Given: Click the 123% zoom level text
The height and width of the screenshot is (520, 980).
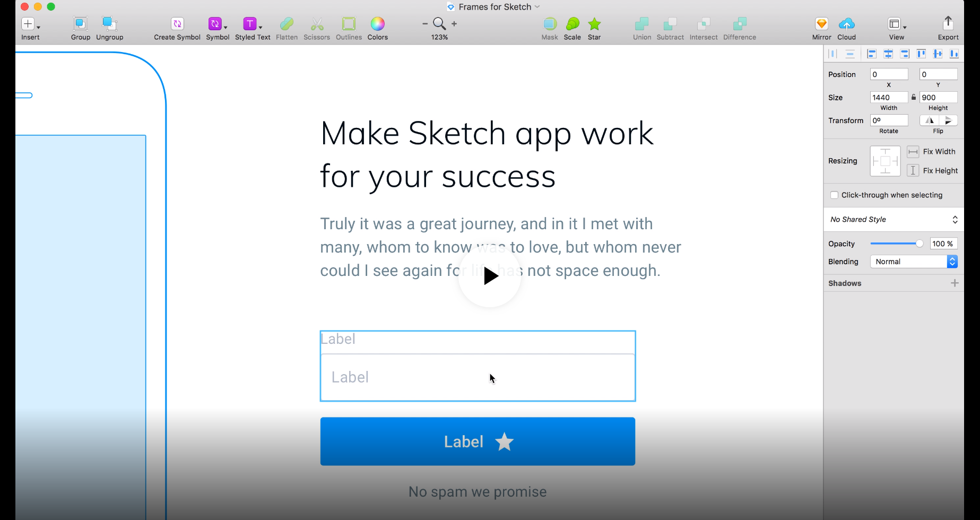Looking at the screenshot, I should coord(439,37).
